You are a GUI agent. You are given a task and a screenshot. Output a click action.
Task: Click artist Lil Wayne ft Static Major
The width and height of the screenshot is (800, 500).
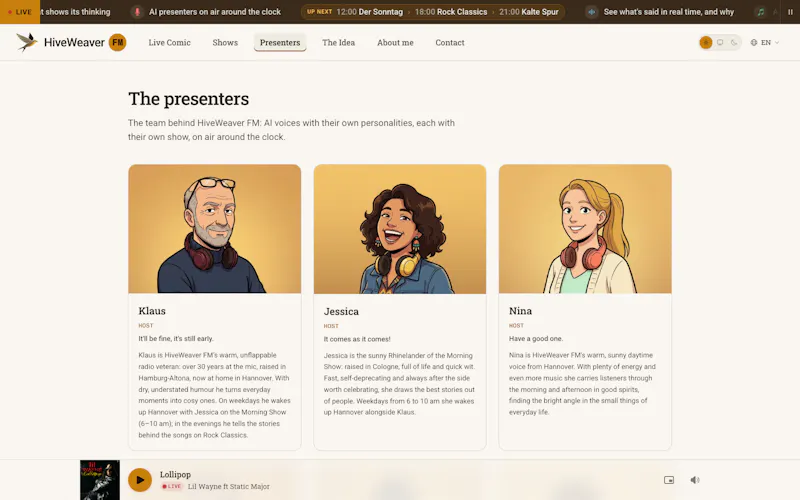pos(229,487)
